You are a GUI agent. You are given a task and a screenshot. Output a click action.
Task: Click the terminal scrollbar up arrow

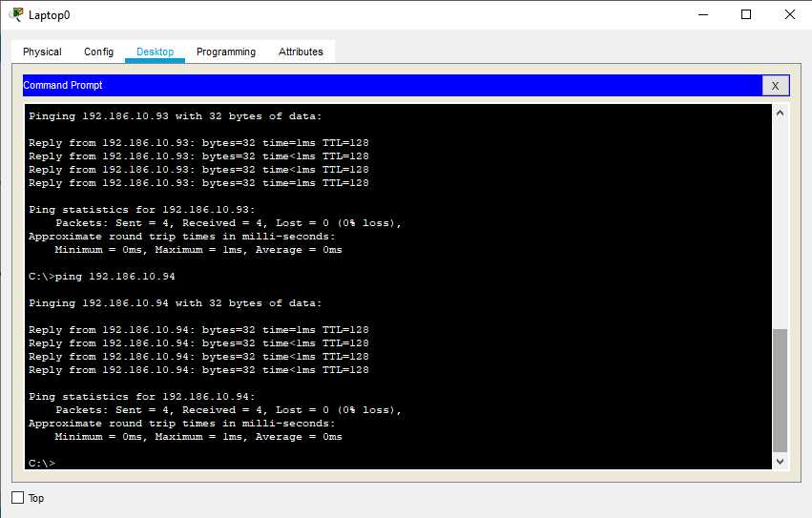tap(780, 113)
